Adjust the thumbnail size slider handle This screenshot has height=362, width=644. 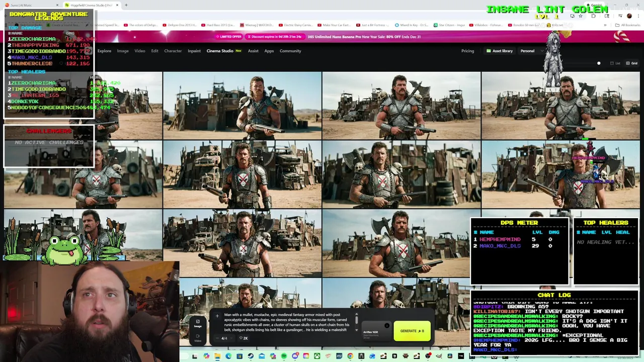(x=599, y=63)
